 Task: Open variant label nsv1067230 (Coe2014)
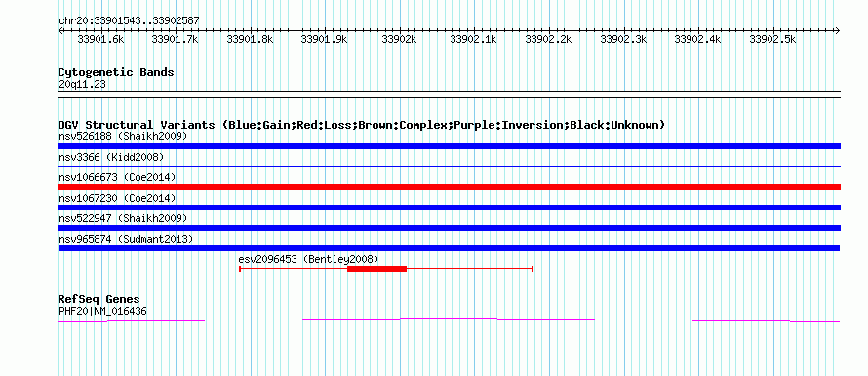117,198
